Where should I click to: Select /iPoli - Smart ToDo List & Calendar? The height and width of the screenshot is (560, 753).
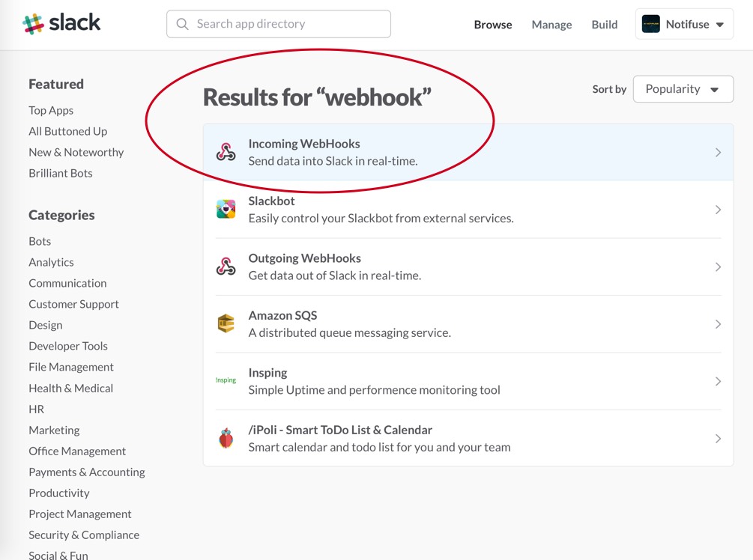tap(340, 430)
